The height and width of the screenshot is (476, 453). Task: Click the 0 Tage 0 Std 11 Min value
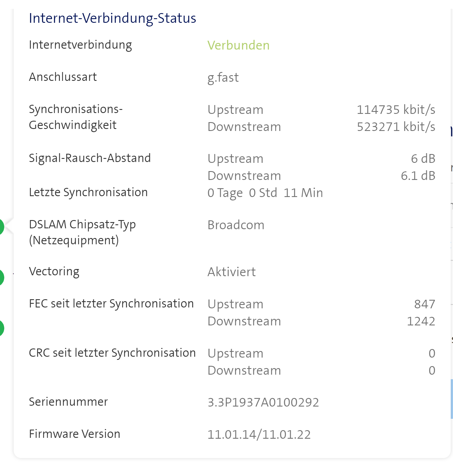[x=265, y=193]
